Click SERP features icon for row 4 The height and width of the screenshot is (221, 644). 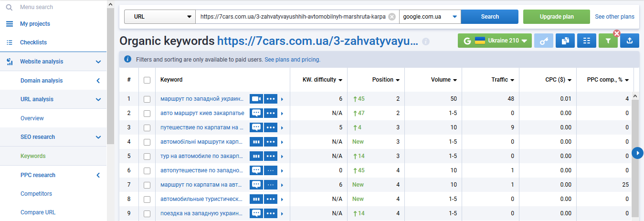[x=256, y=142]
